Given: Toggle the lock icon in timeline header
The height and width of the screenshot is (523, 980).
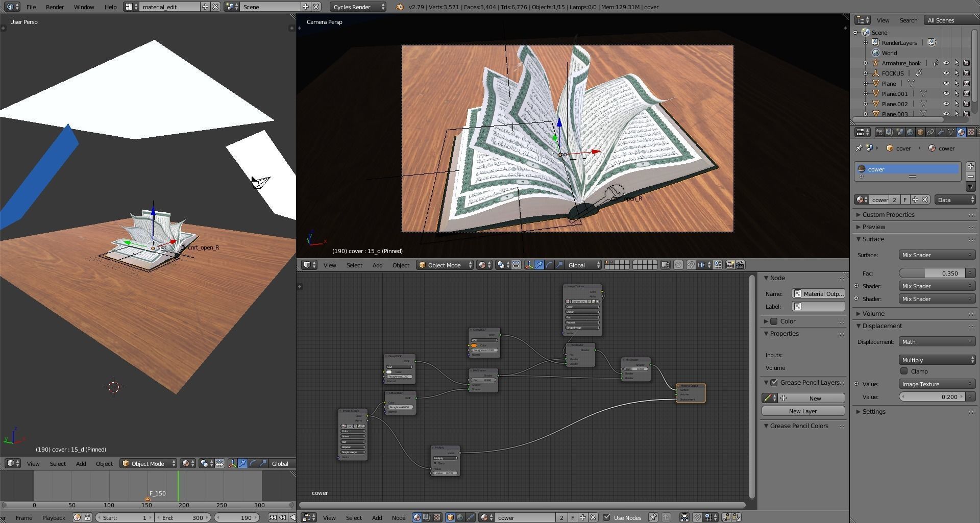Looking at the screenshot, I should click(87, 517).
